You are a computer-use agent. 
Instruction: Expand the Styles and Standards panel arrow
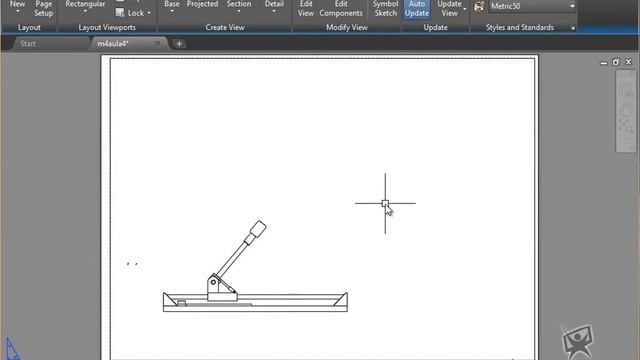pyautogui.click(x=573, y=28)
